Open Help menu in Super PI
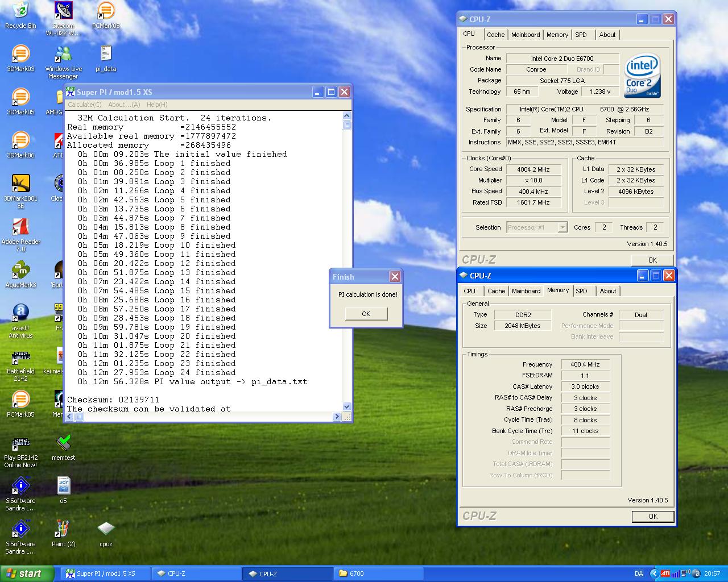728x582 pixels. pos(157,105)
